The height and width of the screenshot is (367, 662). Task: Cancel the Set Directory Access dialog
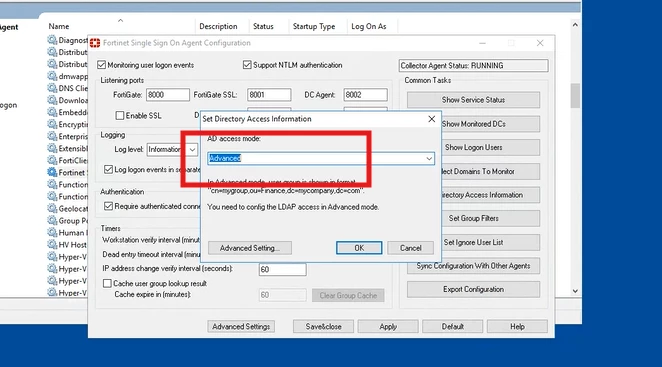click(x=410, y=248)
